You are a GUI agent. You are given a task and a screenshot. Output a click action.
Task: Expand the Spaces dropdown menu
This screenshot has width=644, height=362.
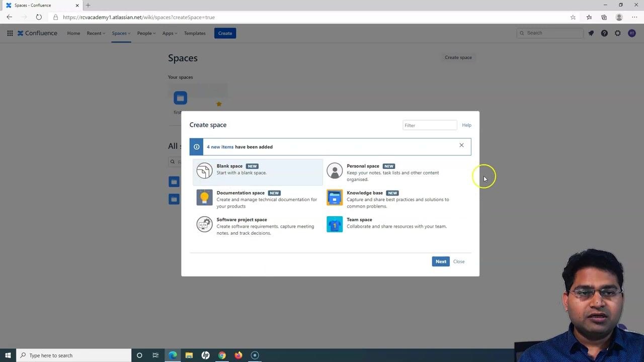coord(121,33)
